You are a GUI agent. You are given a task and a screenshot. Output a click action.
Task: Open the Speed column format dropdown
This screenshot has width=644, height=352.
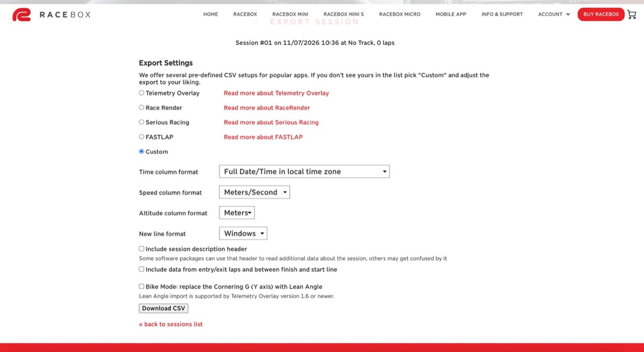[254, 192]
